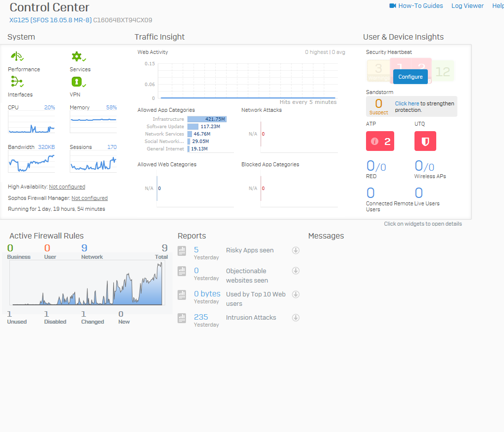
Task: Open the Sessions graph
Action: [93, 162]
